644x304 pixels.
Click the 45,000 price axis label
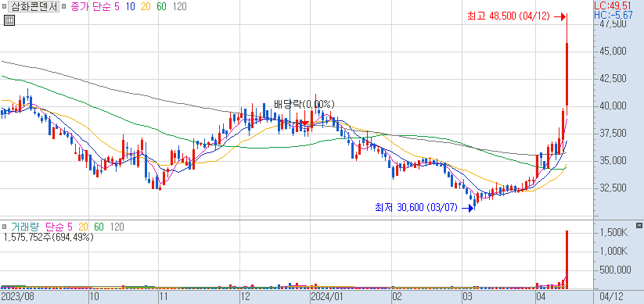click(x=613, y=52)
